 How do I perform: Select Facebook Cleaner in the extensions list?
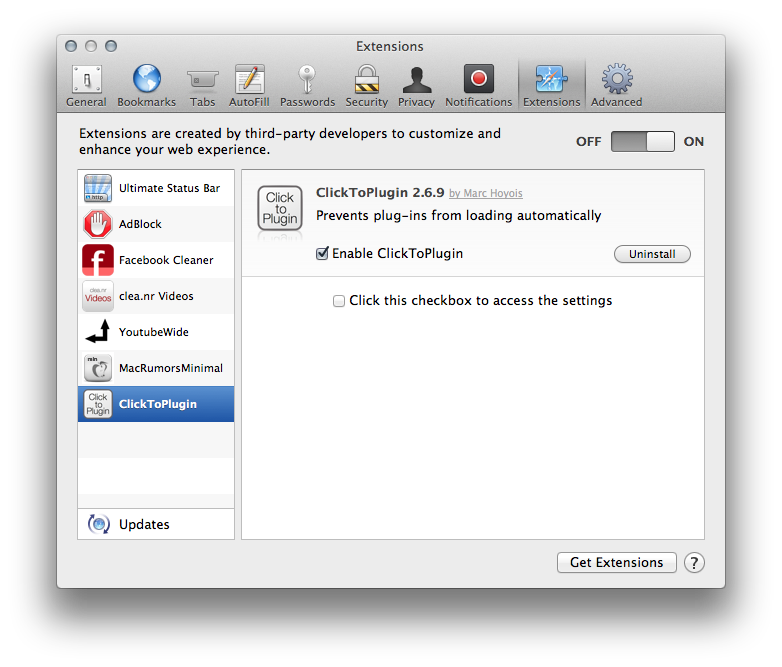pyautogui.click(x=156, y=260)
